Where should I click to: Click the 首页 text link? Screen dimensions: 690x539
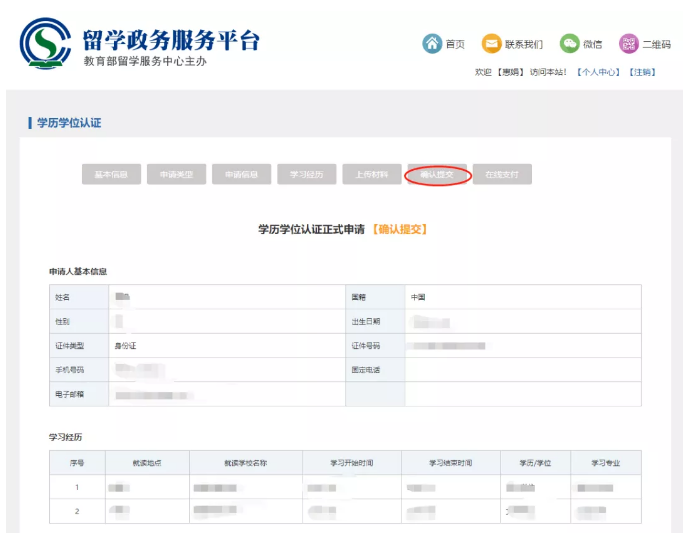tap(455, 44)
